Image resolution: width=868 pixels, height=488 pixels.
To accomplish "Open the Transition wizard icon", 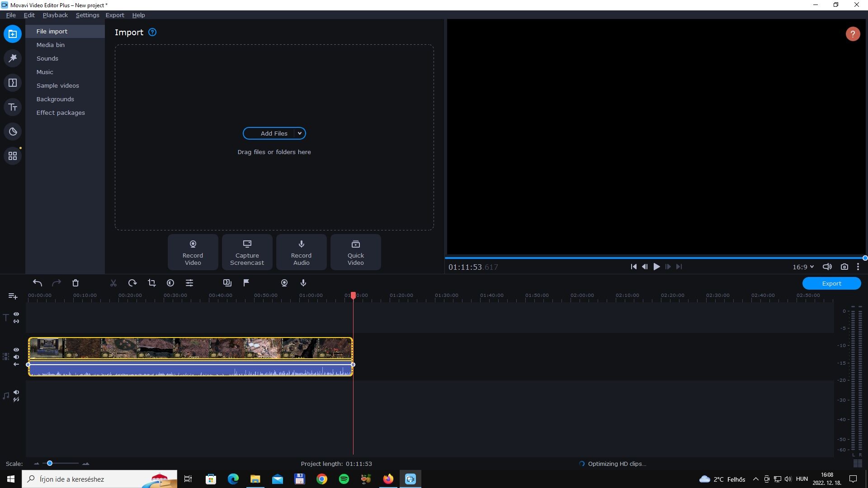I will coord(227,283).
